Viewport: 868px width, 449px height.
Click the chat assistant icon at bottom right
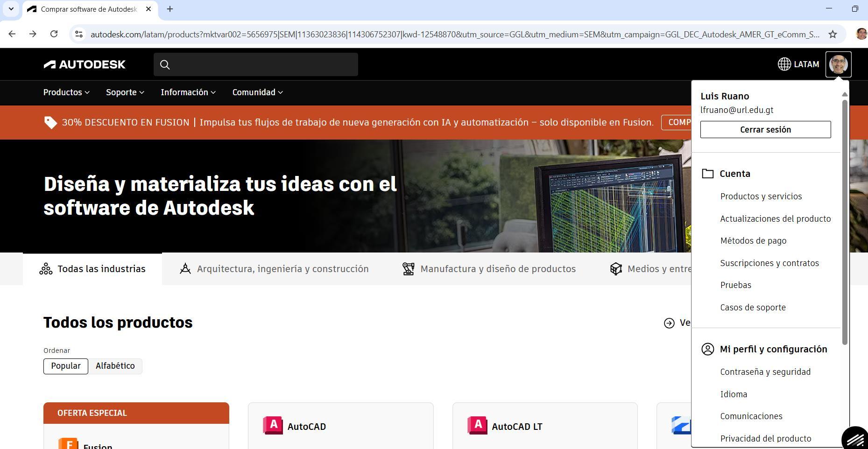point(855,438)
